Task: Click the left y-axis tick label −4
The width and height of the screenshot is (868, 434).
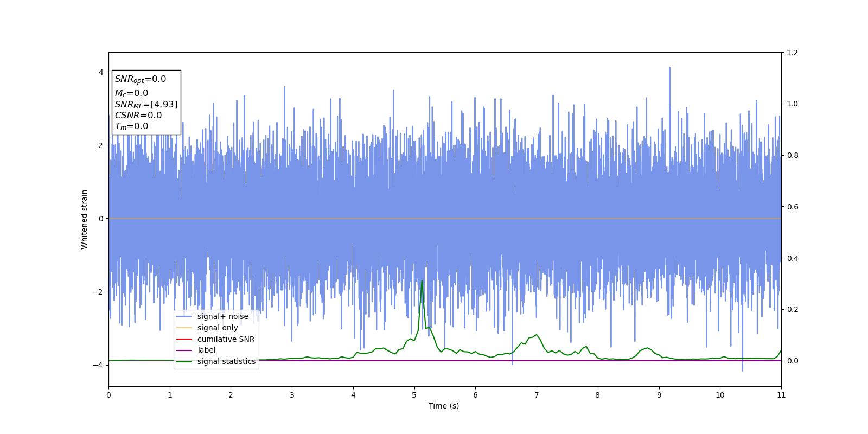Action: pyautogui.click(x=98, y=365)
